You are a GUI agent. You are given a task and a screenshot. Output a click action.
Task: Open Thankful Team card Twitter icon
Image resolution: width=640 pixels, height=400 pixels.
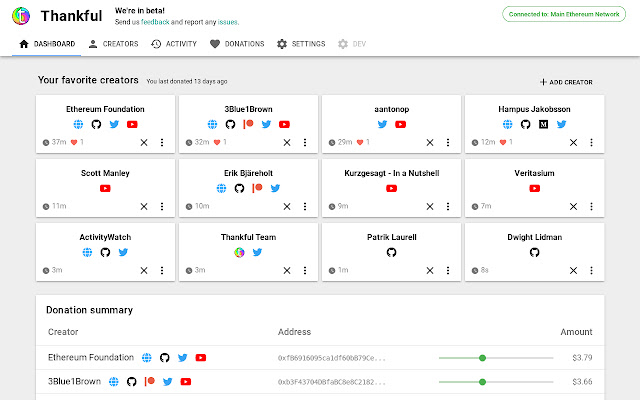pos(257,252)
